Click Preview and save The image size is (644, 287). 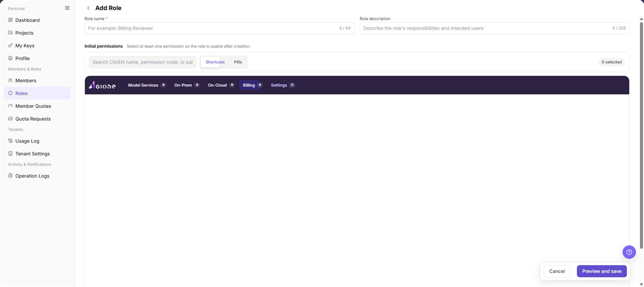[x=602, y=271]
